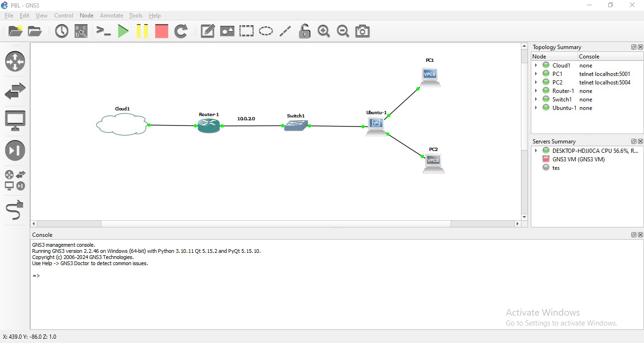Browse security devices in sidebar
Viewport: 644px width, 343px height.
(15, 151)
